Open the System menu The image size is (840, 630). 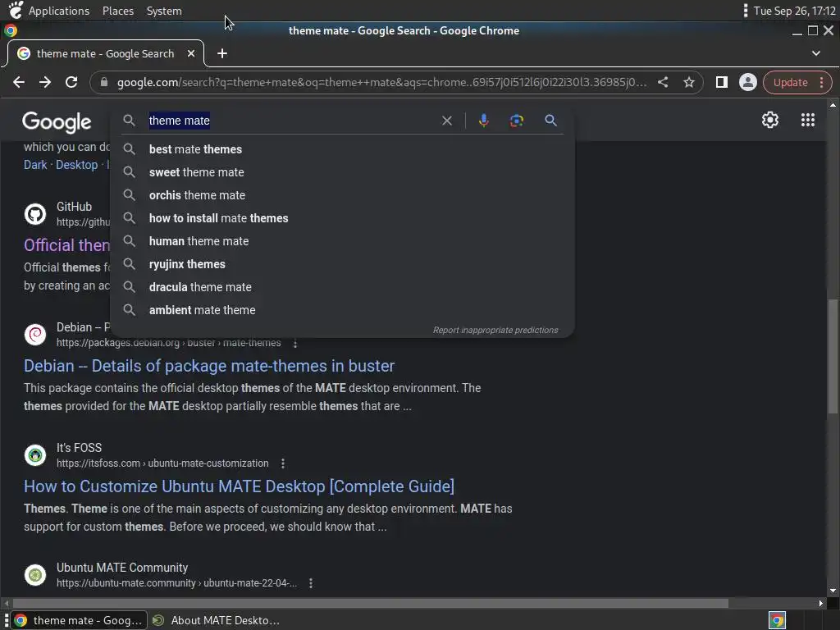(x=164, y=11)
